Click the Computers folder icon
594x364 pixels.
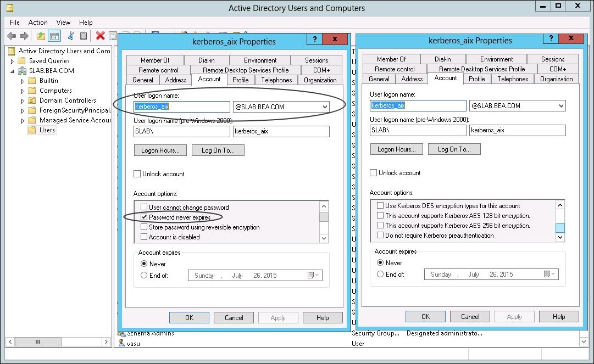tap(32, 91)
